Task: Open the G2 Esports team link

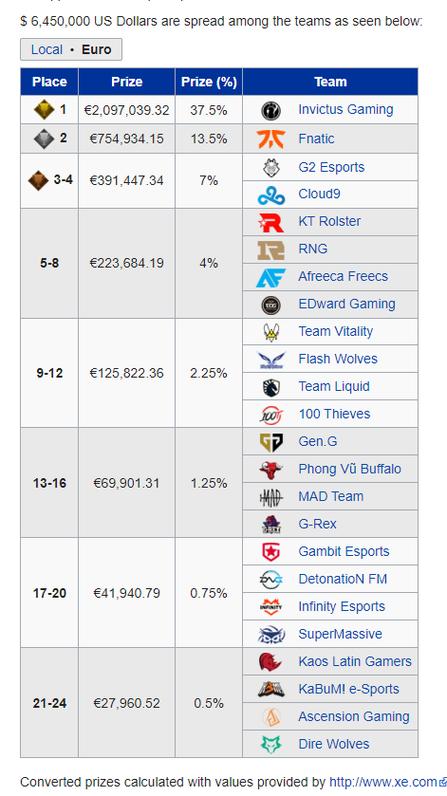Action: [331, 167]
